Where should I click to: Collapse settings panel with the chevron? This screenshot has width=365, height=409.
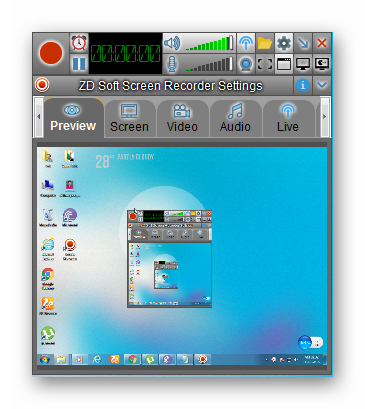[x=322, y=85]
